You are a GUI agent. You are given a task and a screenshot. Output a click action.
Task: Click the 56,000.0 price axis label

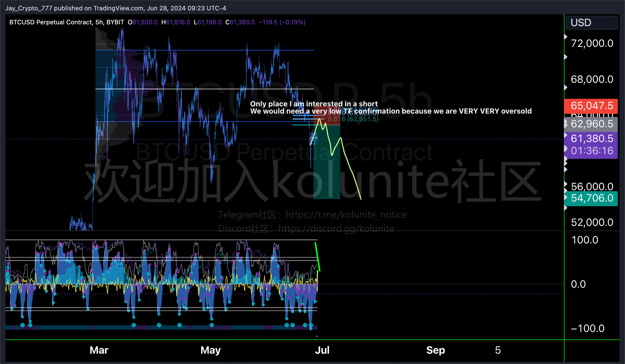(592, 187)
